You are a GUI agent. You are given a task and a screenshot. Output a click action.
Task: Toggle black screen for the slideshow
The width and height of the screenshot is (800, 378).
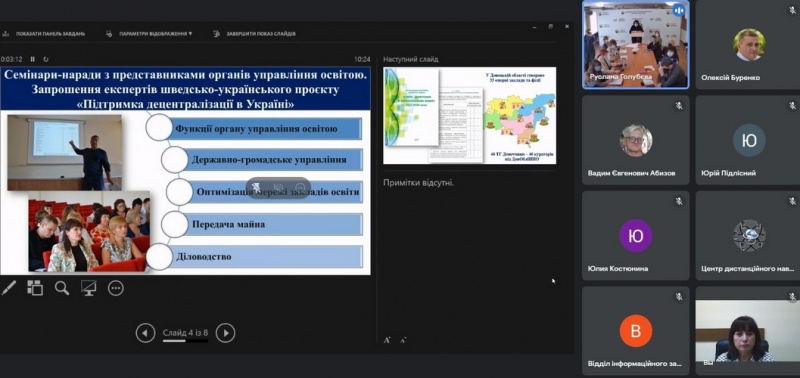click(89, 288)
